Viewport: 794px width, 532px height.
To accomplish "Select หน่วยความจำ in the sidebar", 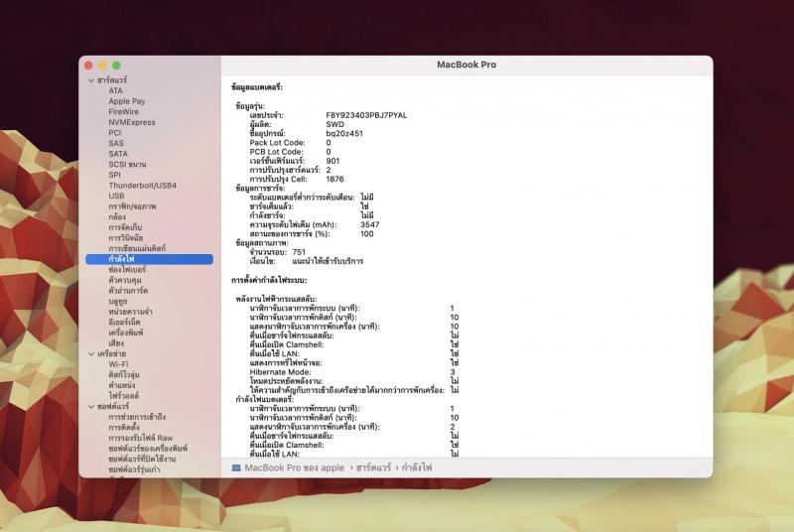I will click(130, 312).
